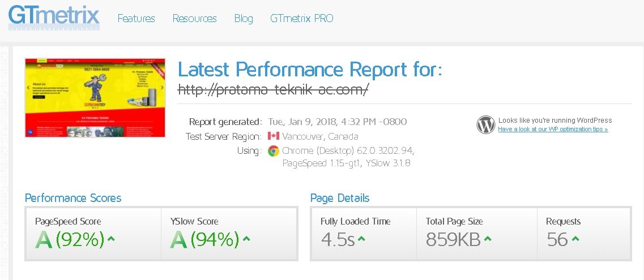Click the Page Details heading
Viewport: 644px width, 280px height.
340,198
